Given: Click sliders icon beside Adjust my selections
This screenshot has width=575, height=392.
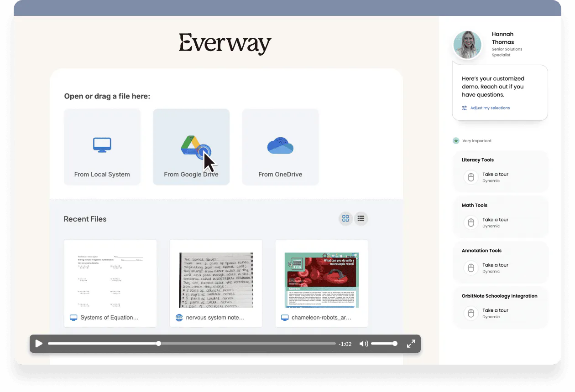Looking at the screenshot, I should pos(465,108).
